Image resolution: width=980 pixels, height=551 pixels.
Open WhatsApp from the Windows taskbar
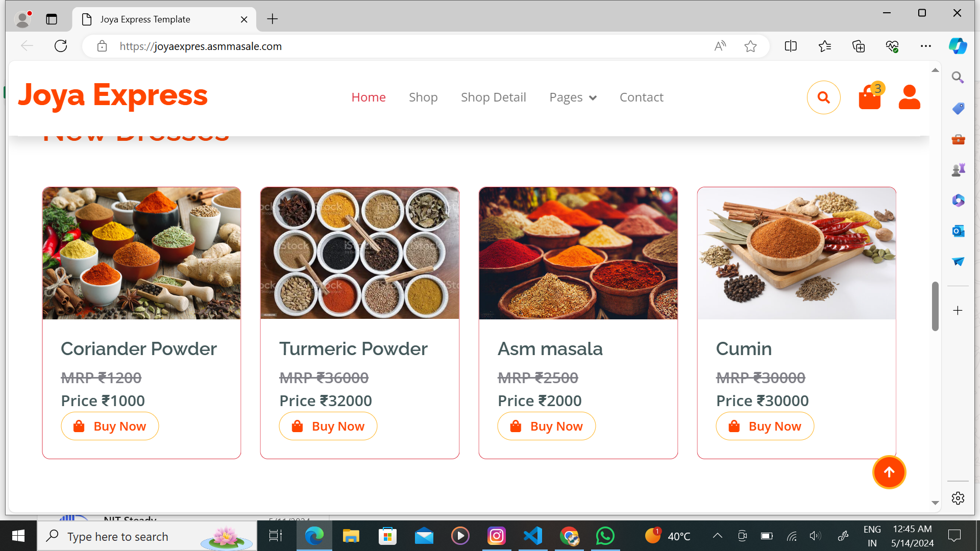pos(605,536)
